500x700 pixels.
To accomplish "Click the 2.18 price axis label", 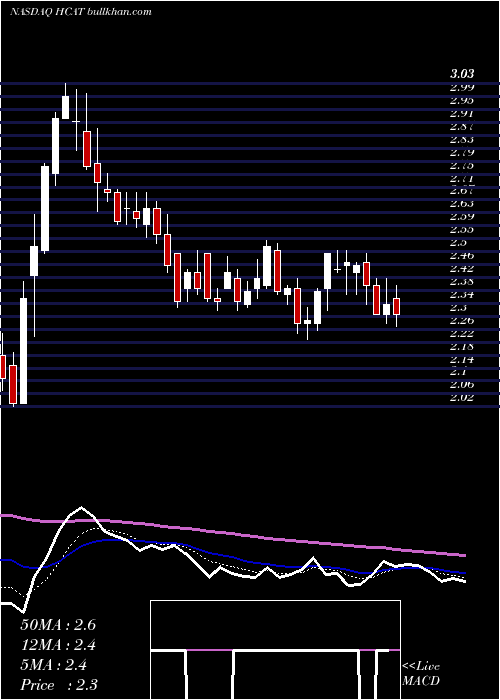I will pyautogui.click(x=462, y=346).
